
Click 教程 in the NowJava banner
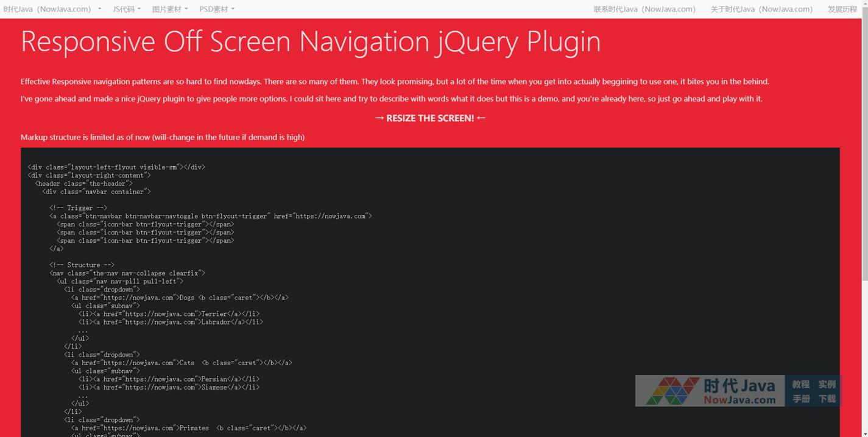click(x=800, y=384)
